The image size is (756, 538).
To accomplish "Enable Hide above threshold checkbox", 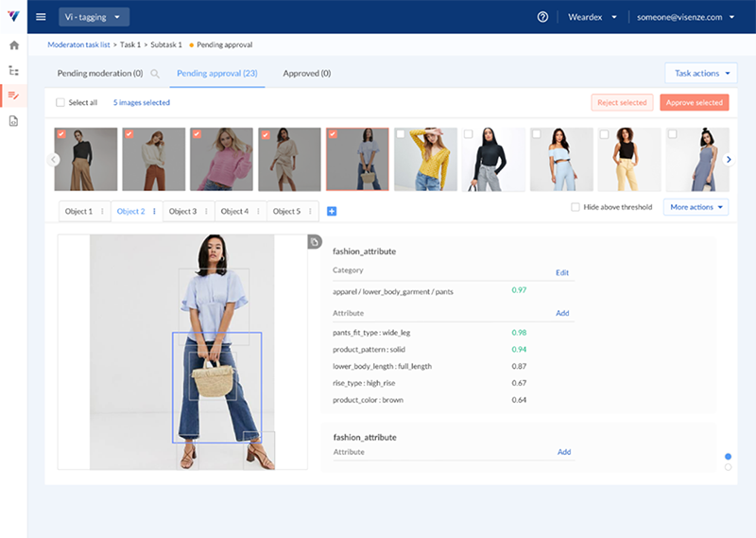I will (x=576, y=207).
